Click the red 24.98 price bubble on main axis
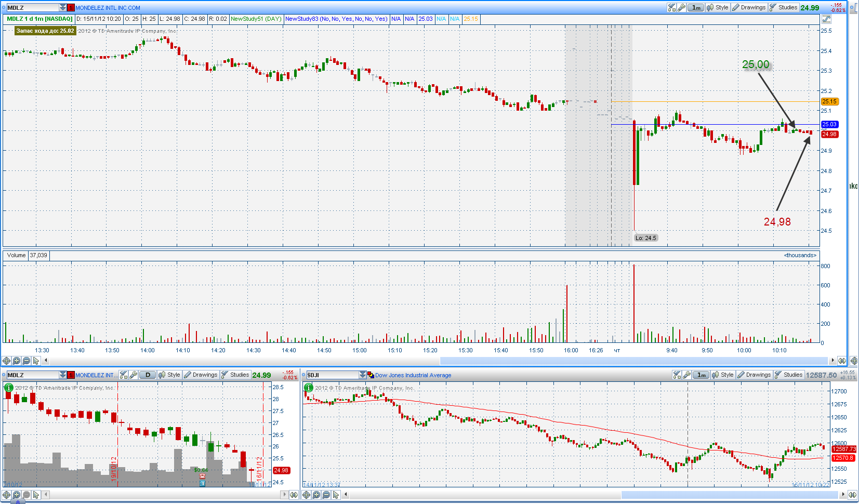Viewport: 859px width, 504px height. pos(829,134)
